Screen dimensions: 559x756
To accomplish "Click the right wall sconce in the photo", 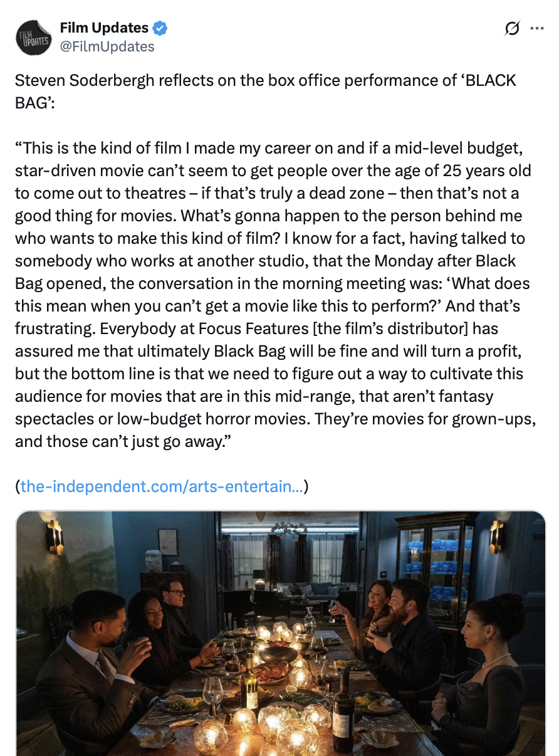I will [496, 535].
